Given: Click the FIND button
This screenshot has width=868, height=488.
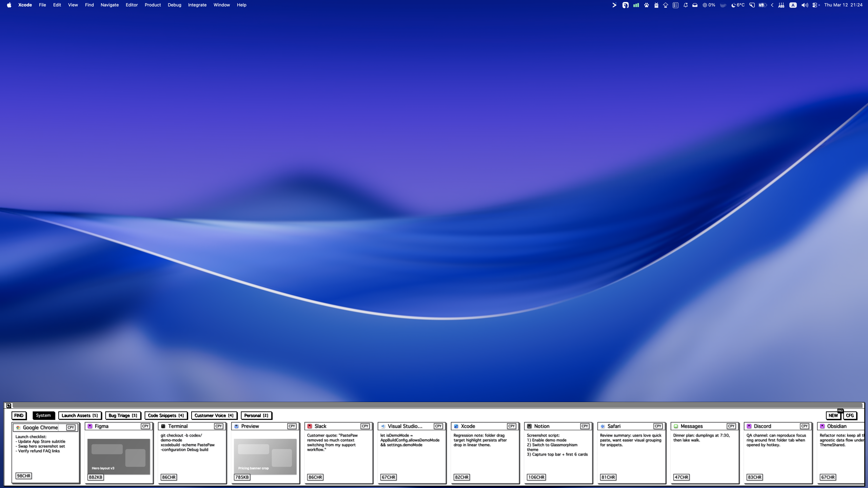Looking at the screenshot, I should 19,415.
